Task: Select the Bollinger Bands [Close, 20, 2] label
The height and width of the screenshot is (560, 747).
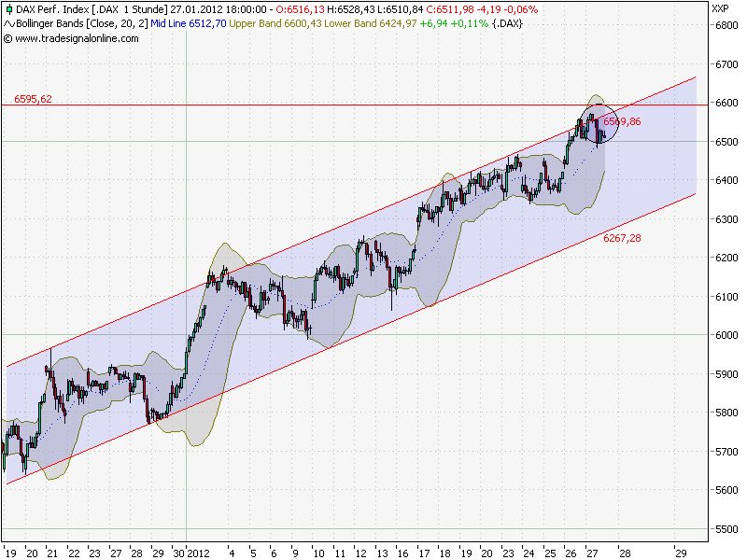Action: (x=82, y=24)
